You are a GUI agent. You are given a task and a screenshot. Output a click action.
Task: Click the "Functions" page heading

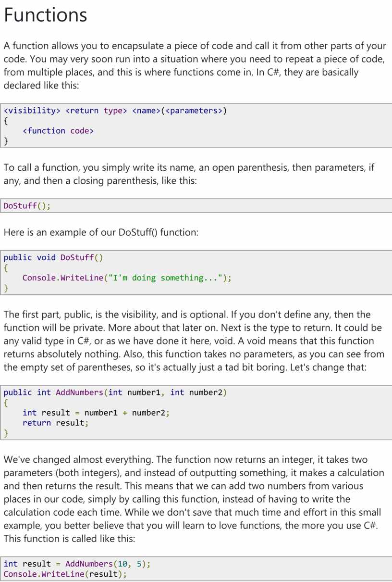(45, 15)
